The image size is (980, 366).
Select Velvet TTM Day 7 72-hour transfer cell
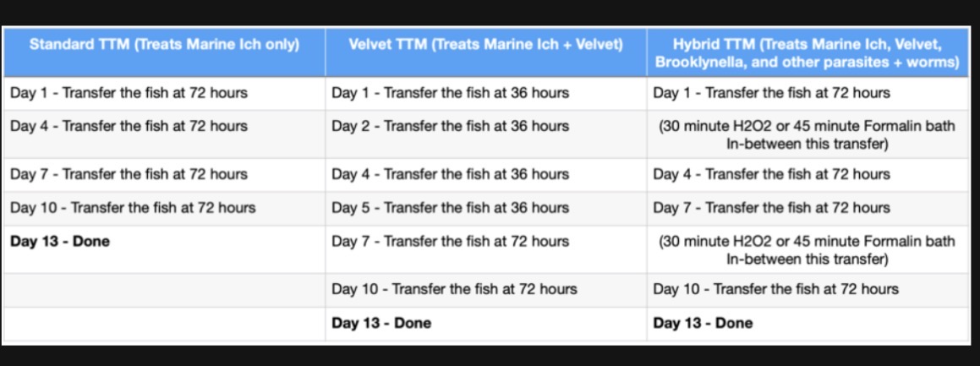(451, 242)
